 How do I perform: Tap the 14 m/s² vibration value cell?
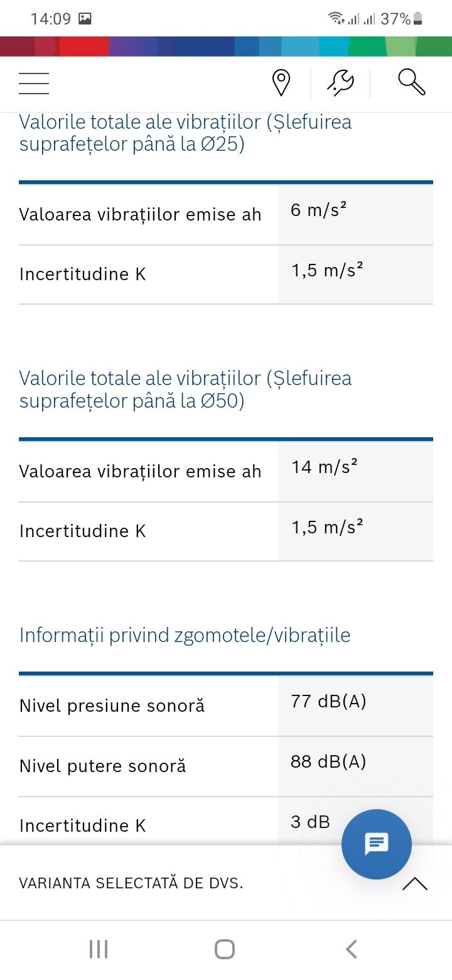[x=356, y=471]
